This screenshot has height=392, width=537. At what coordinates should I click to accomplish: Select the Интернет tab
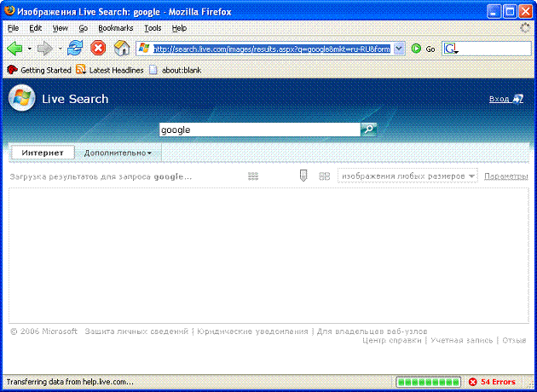(x=43, y=153)
